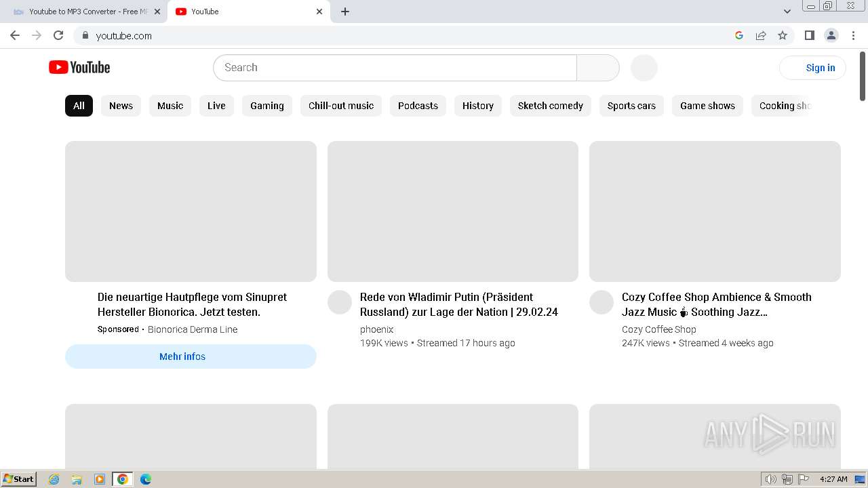The width and height of the screenshot is (868, 488).
Task: Open Cozy Coffee Shop Ambience video title
Action: (717, 304)
